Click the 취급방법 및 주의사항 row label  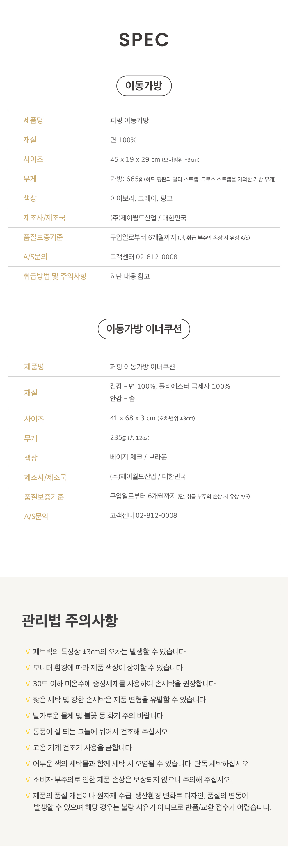pos(55,276)
